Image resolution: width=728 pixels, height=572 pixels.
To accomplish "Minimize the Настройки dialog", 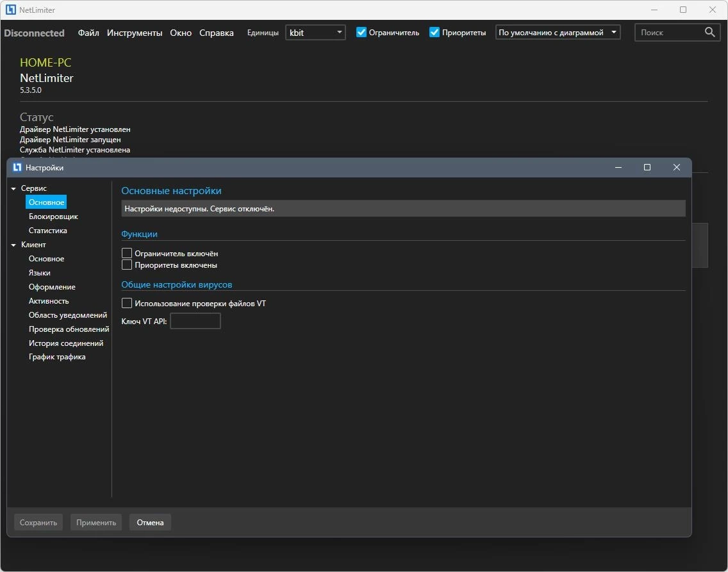I will (x=618, y=167).
